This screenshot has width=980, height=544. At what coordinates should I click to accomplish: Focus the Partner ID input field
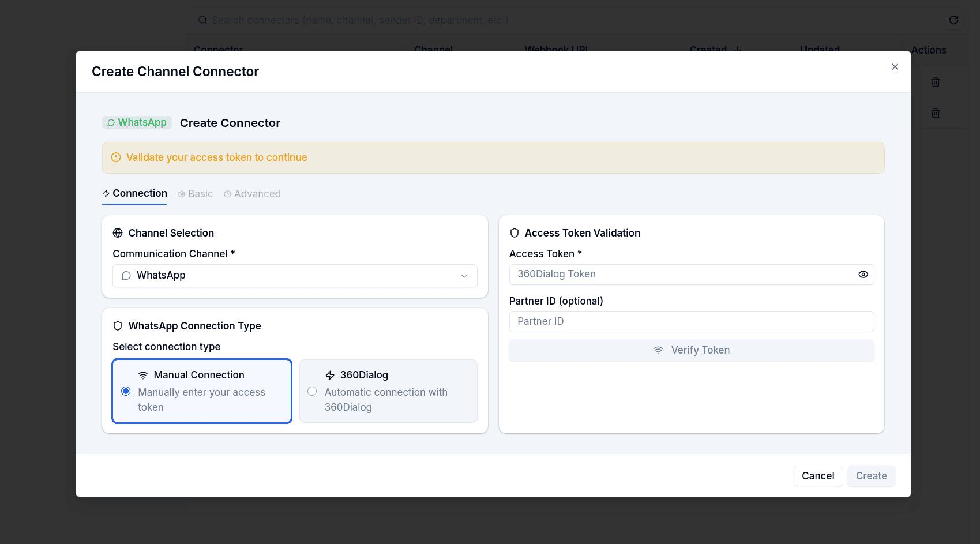pos(691,322)
